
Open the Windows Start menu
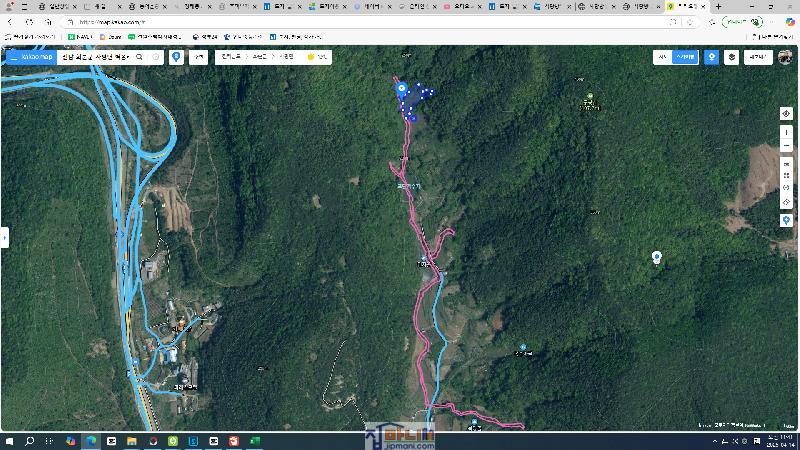pyautogui.click(x=9, y=441)
